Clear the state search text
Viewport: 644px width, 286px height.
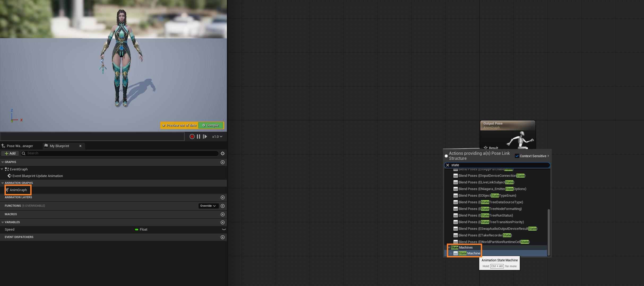(x=448, y=165)
